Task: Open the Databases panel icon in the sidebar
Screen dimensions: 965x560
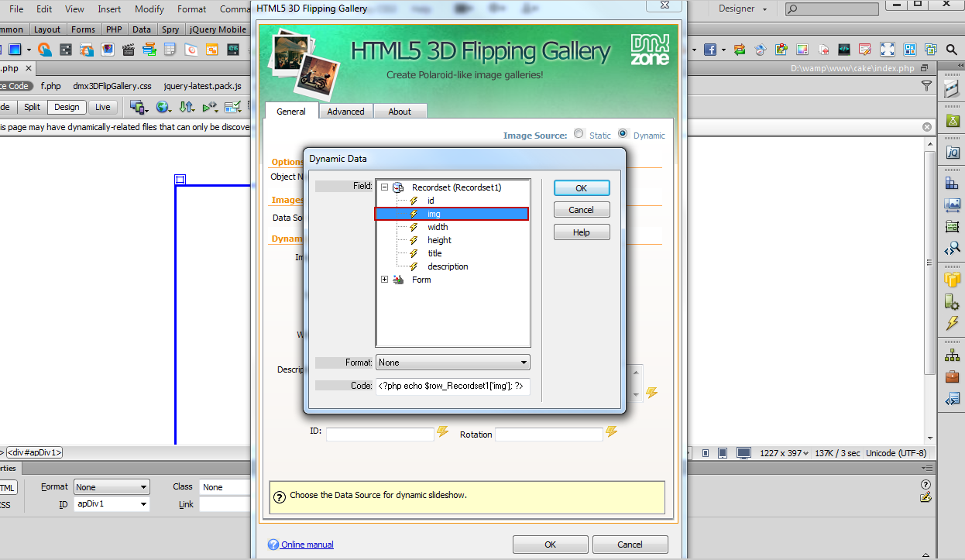Action: (952, 280)
